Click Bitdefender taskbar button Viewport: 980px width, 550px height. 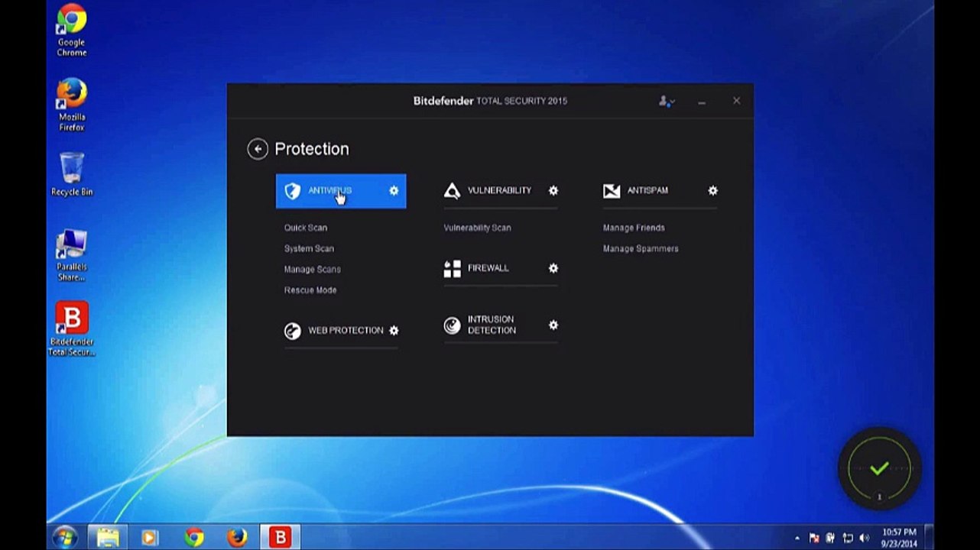(x=280, y=537)
